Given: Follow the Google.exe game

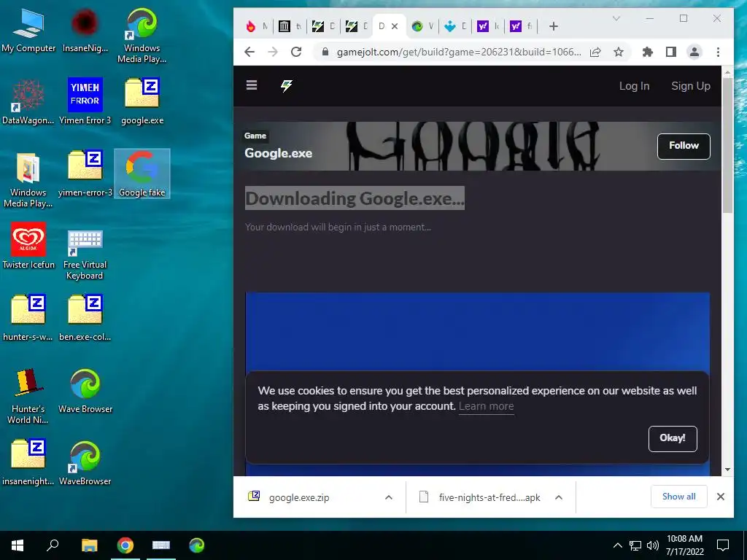Looking at the screenshot, I should [684, 146].
